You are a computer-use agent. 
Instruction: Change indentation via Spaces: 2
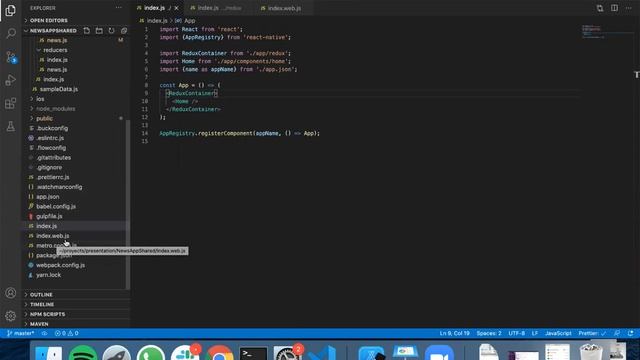[x=489, y=333]
